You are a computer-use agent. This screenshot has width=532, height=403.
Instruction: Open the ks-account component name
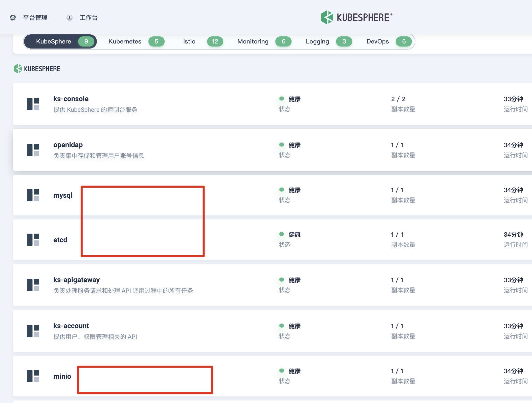[x=71, y=326]
